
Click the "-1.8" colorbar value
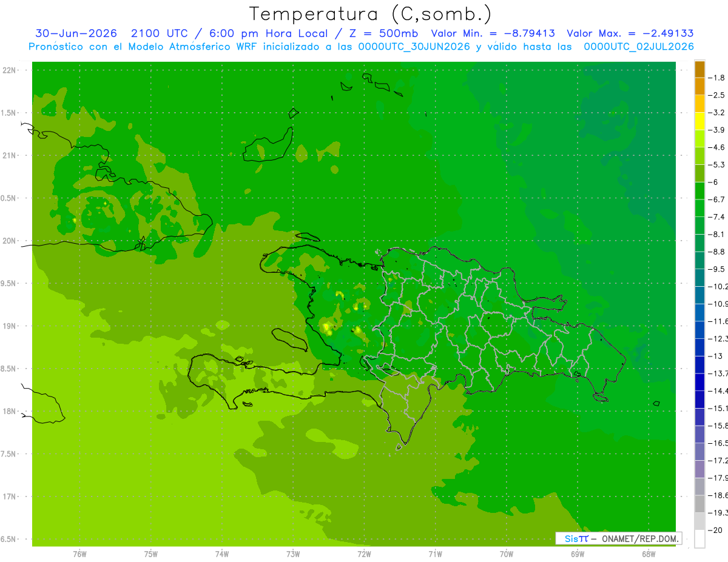[x=716, y=78]
